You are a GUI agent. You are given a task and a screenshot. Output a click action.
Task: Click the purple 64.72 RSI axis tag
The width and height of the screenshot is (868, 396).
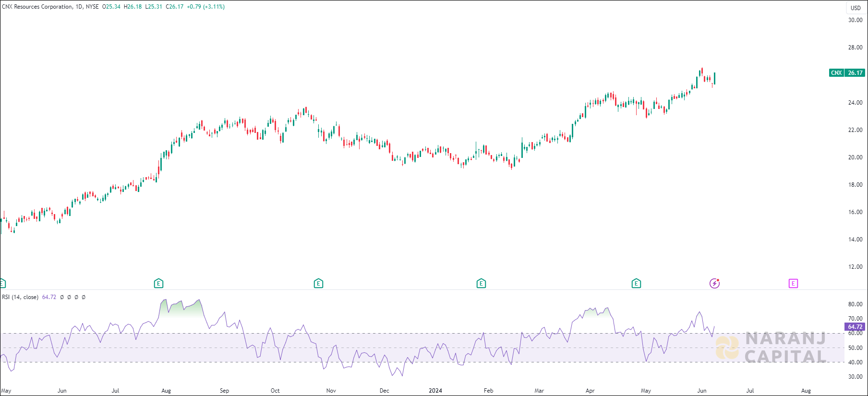(855, 327)
